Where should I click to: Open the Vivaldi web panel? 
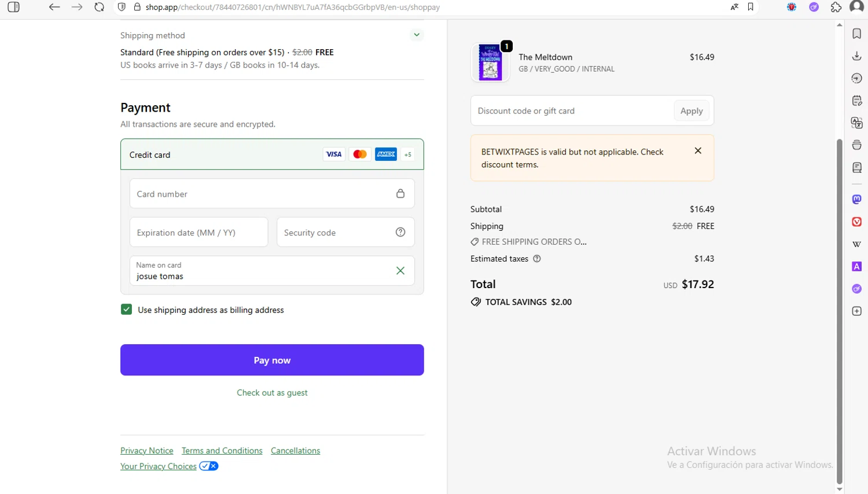857,222
